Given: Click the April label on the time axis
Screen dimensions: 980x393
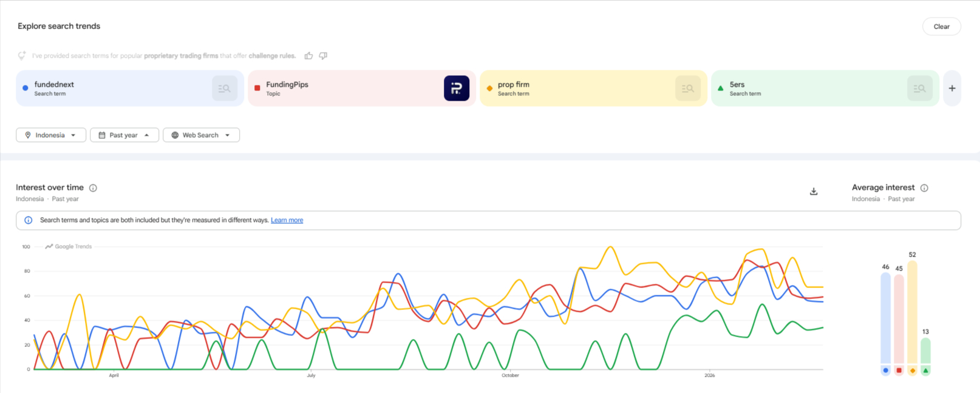Looking at the screenshot, I should (114, 375).
